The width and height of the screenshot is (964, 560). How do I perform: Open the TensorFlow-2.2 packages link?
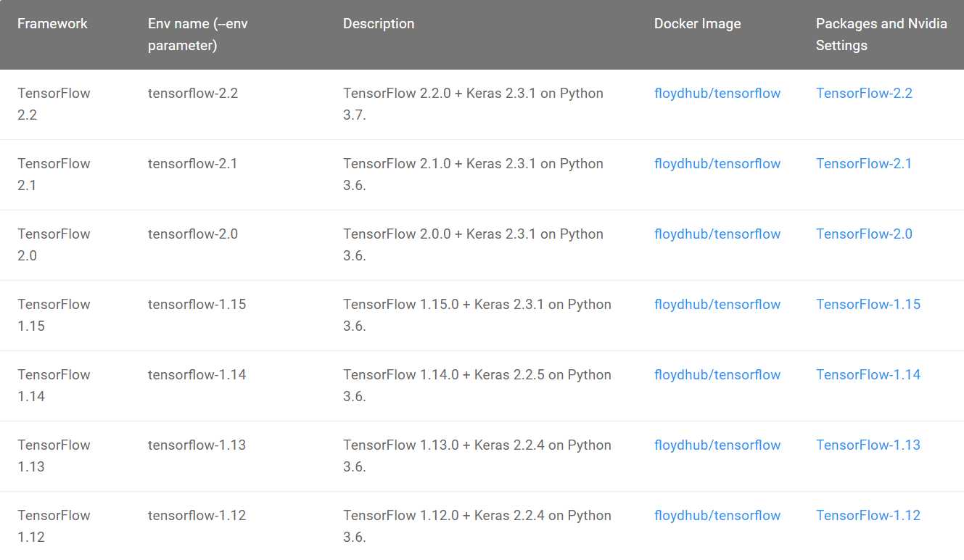(864, 94)
